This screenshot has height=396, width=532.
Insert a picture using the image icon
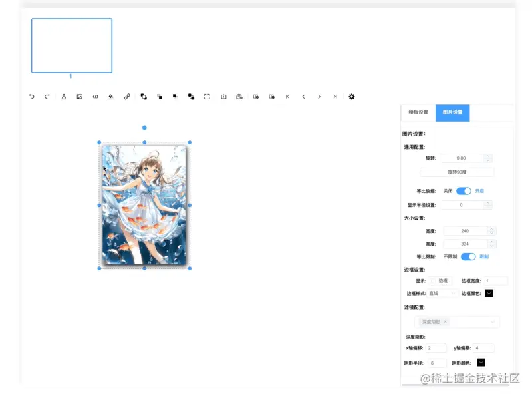point(79,97)
